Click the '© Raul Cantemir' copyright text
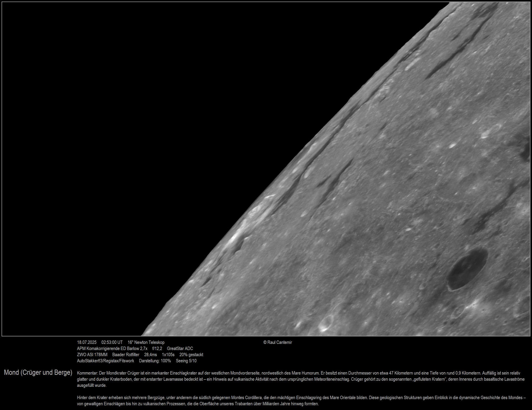The width and height of the screenshot is (532, 410). coord(277,343)
